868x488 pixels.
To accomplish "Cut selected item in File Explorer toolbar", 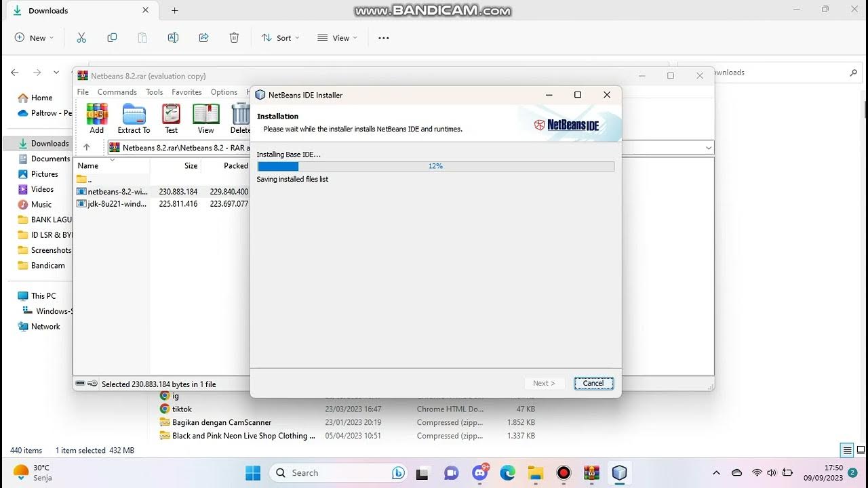I will (81, 38).
